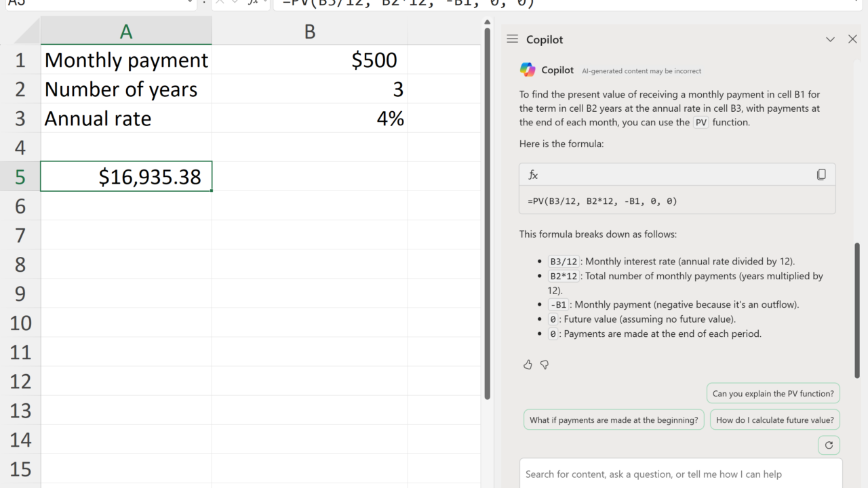Select row 11 header
This screenshot has height=488, width=868.
click(20, 352)
